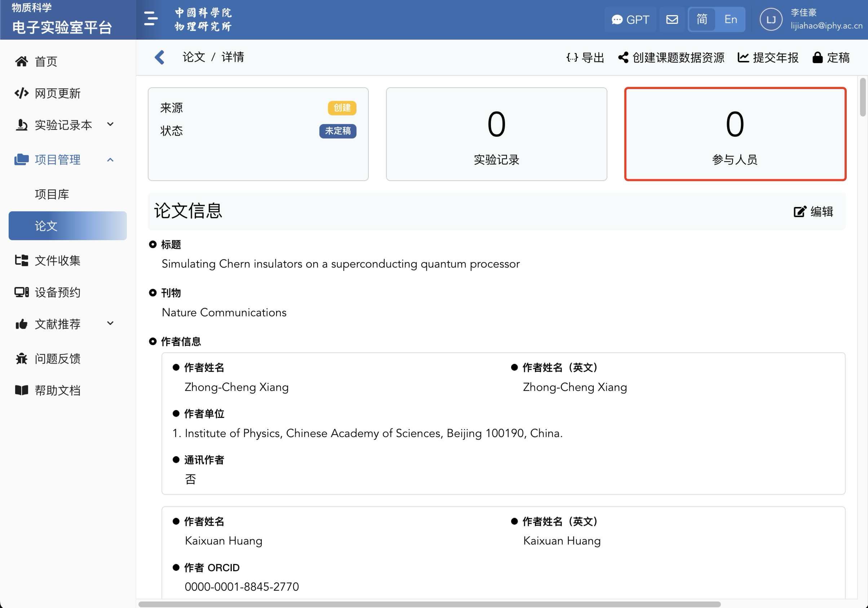Click the 导出 export button
This screenshot has width=868, height=608.
585,57
